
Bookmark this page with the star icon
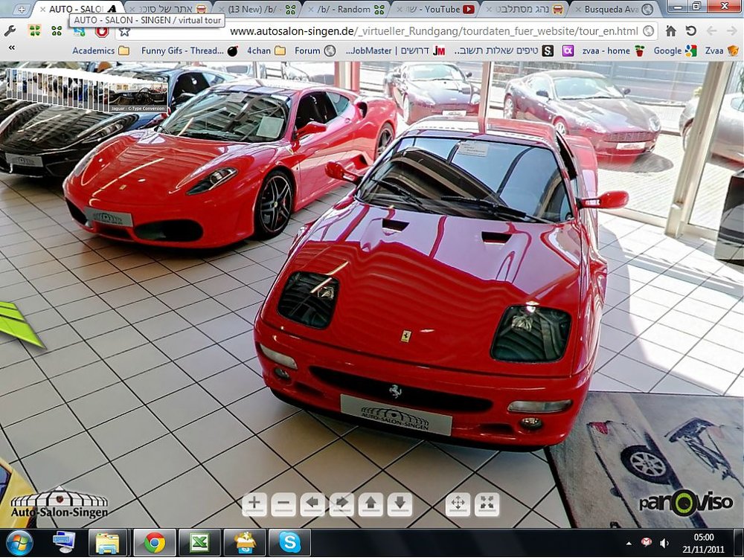click(x=124, y=31)
